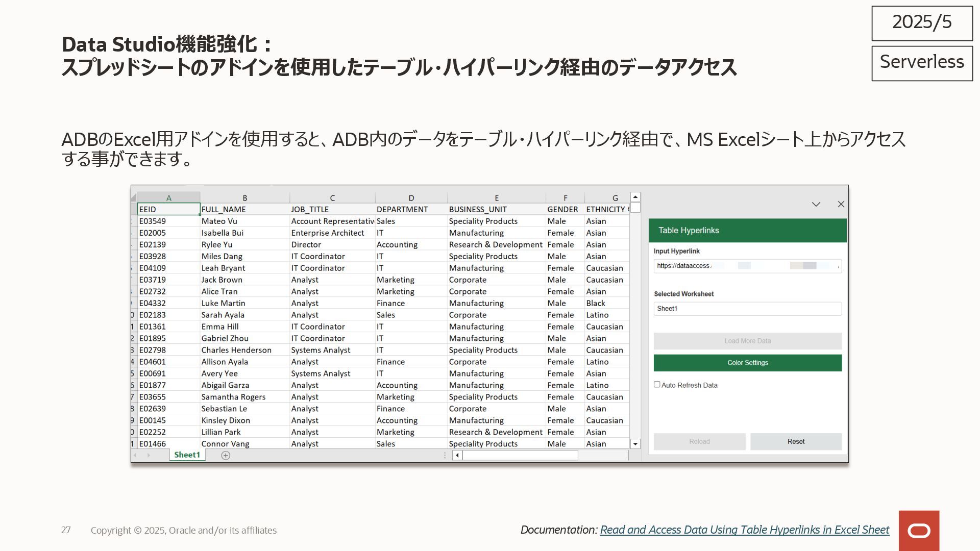The image size is (980, 551).
Task: Select the JOB_TITLE header cell
Action: tap(332, 209)
